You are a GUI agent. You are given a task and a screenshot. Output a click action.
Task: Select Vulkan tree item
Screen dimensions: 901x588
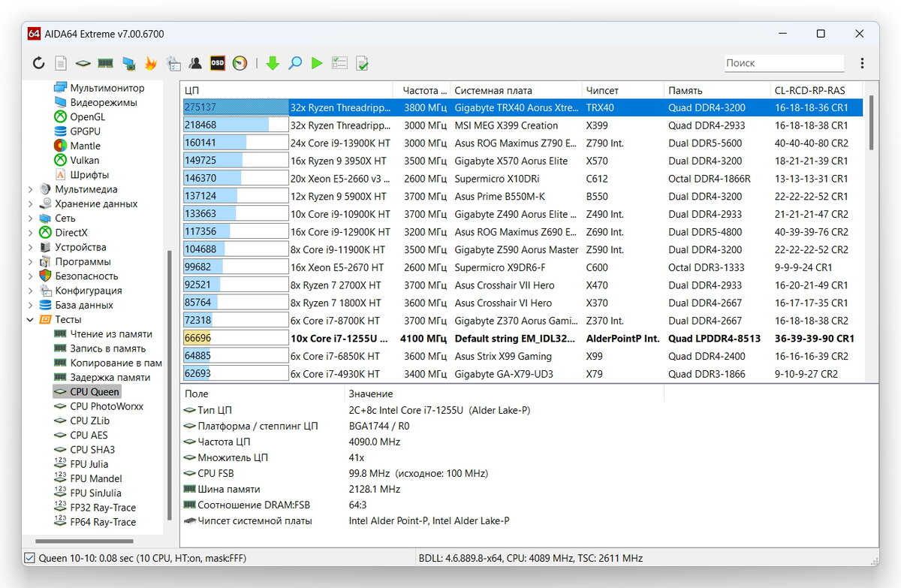point(85,160)
